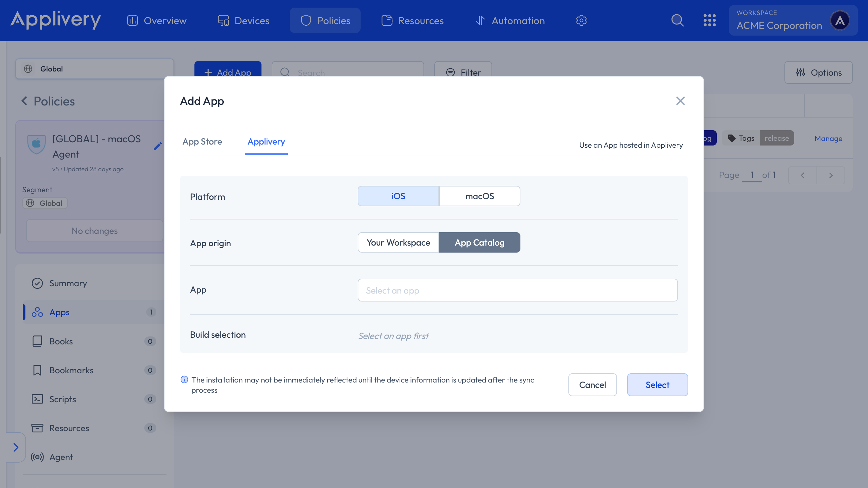Image resolution: width=868 pixels, height=488 pixels.
Task: Switch to the App Store tab
Action: coord(202,142)
